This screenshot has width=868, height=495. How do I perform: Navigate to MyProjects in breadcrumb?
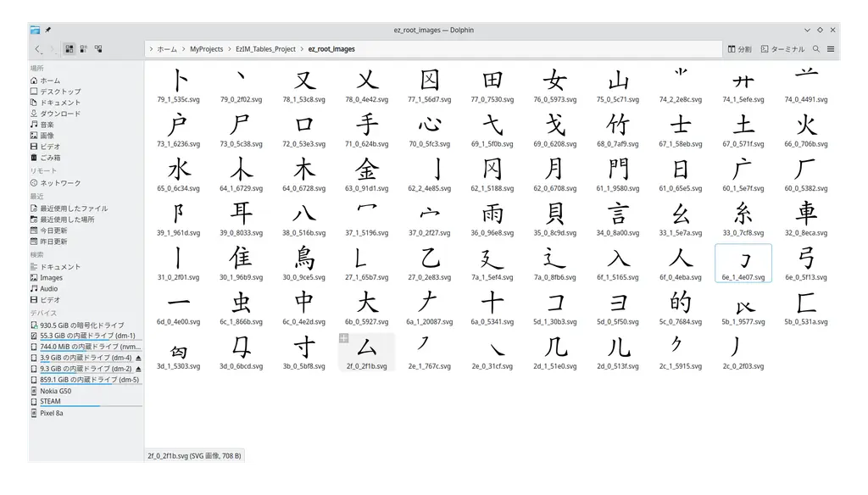click(206, 49)
